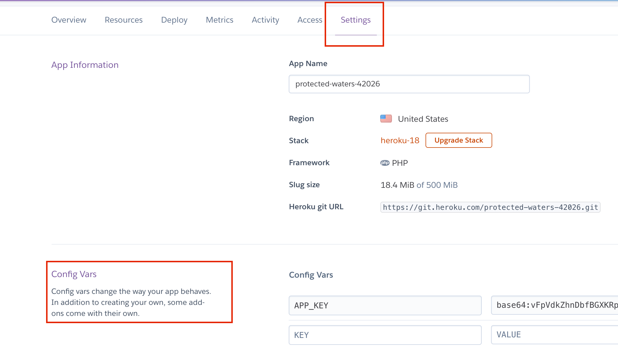
Task: Click the App Information heading
Action: [85, 65]
